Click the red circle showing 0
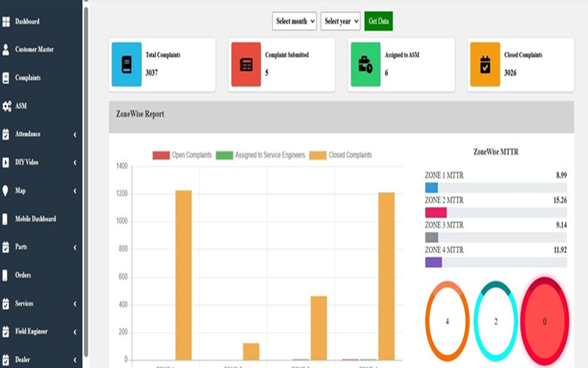The width and height of the screenshot is (588, 368). (x=545, y=321)
